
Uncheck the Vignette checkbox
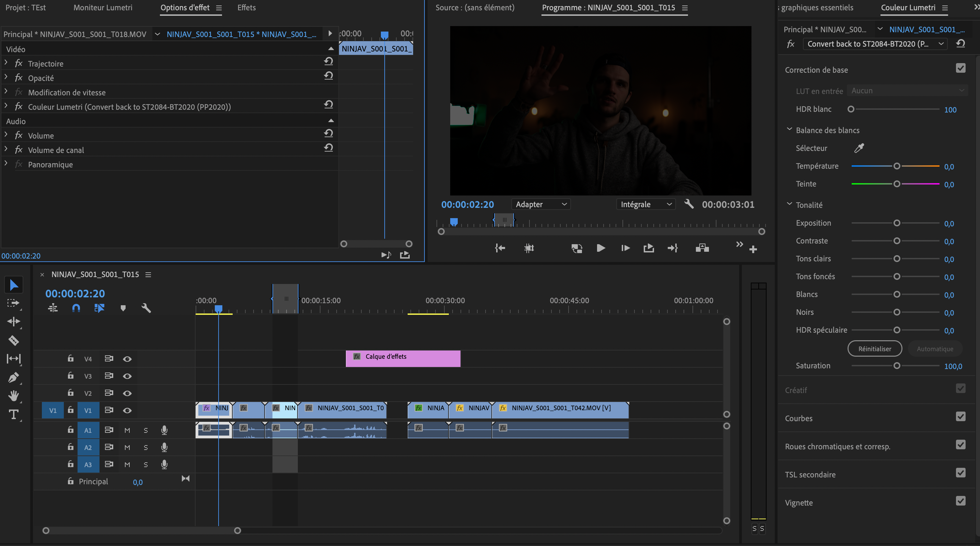(x=960, y=501)
